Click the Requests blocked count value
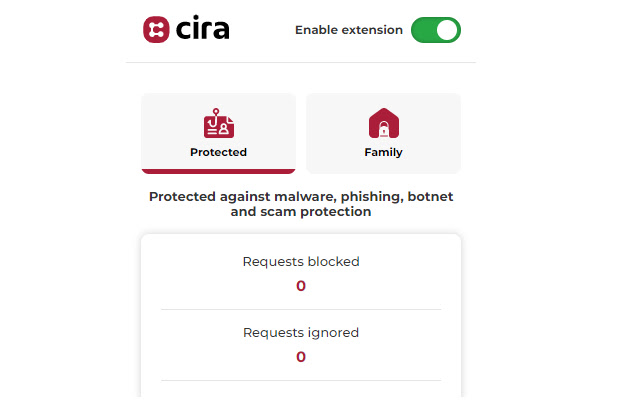Viewport: 640px width, 400px height. (x=301, y=286)
